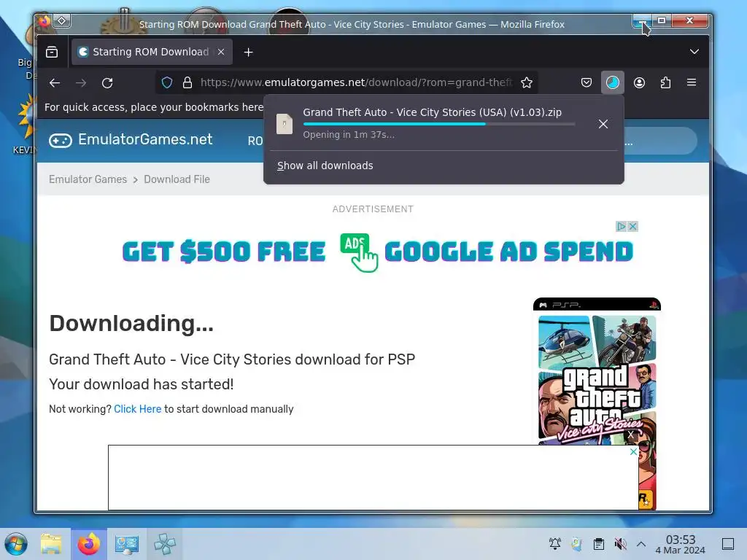Open the system settings taskbar icon
Screen dimensions: 747x560
coord(126,544)
